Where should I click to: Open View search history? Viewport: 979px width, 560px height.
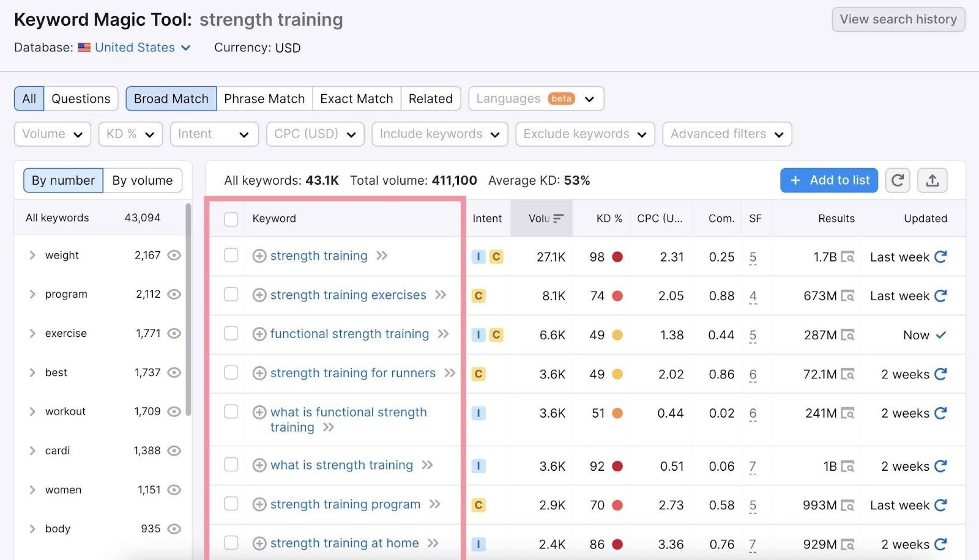pos(898,19)
